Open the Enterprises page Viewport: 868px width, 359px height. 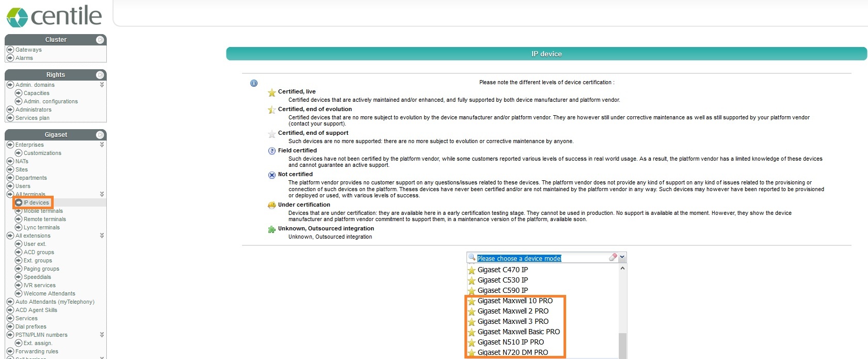point(29,145)
